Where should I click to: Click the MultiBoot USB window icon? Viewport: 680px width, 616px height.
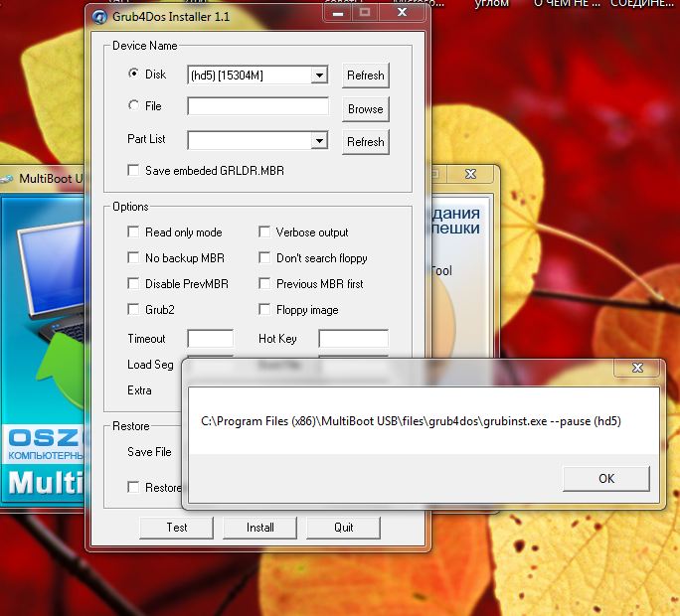9,179
